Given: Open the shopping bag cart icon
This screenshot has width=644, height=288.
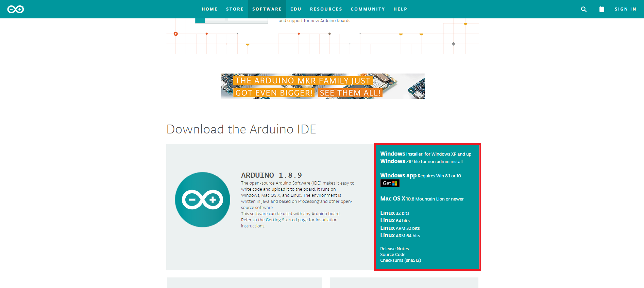Looking at the screenshot, I should pos(602,9).
